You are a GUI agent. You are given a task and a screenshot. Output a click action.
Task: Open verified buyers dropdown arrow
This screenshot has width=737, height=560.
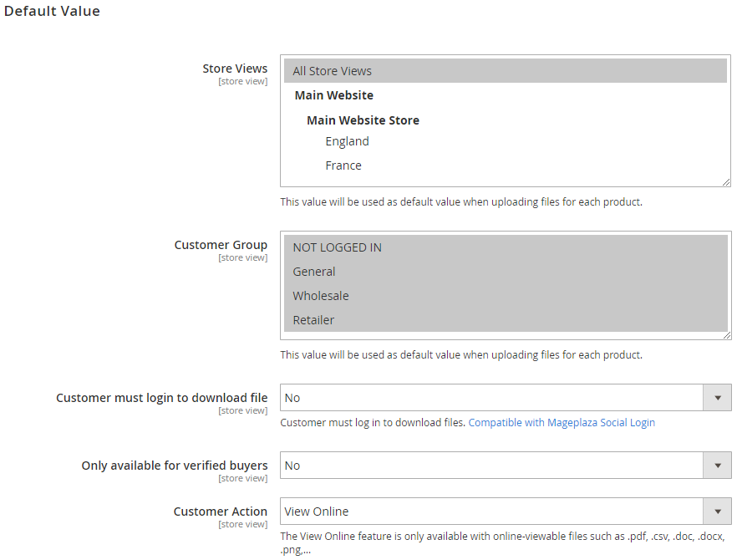[717, 466]
